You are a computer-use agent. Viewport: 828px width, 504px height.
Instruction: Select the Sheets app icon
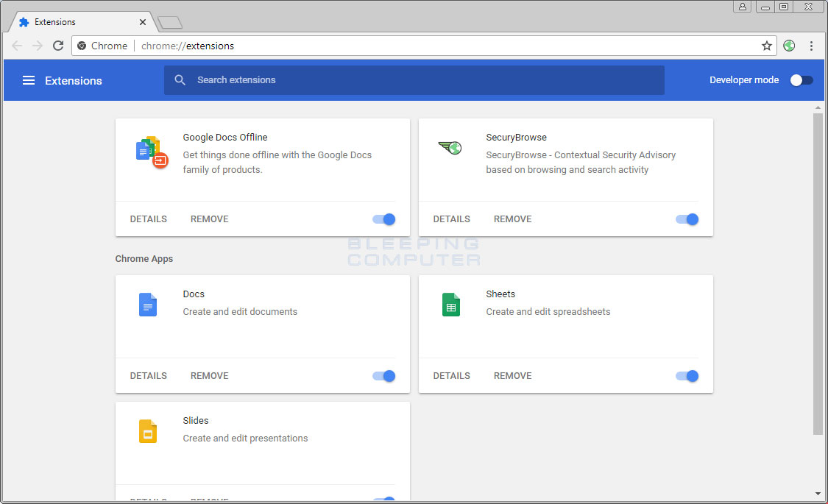451,304
